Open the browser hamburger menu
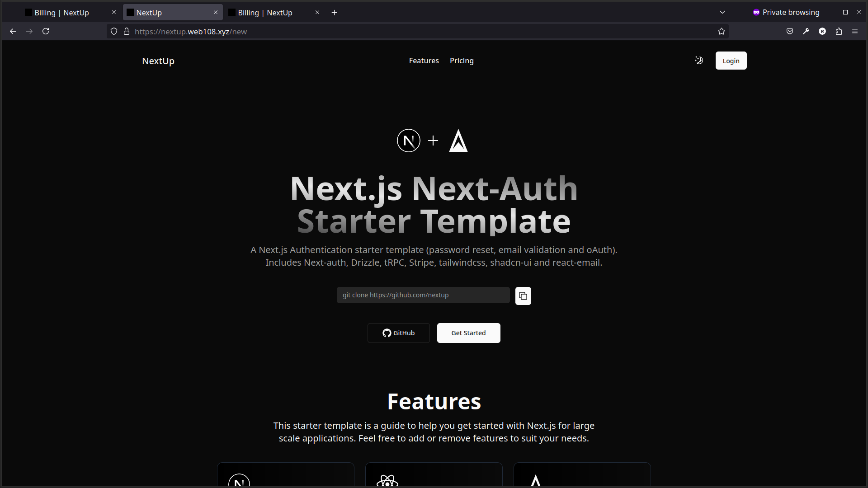The width and height of the screenshot is (868, 488). [855, 31]
